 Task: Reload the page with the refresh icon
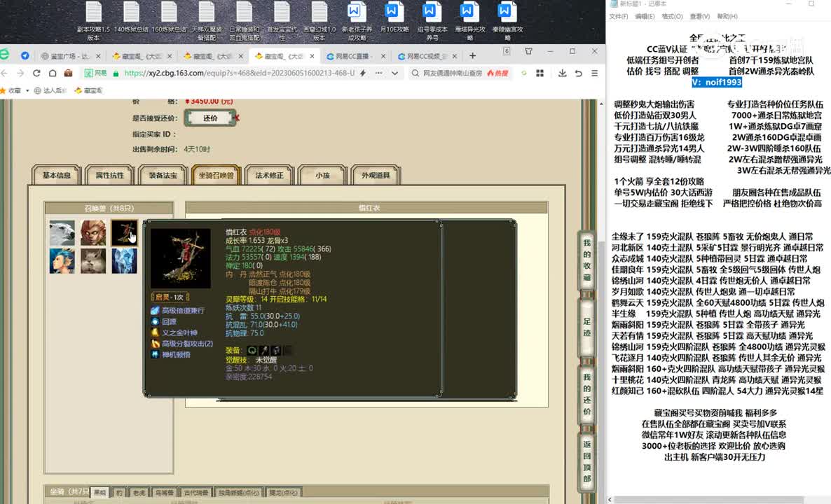coord(36,73)
